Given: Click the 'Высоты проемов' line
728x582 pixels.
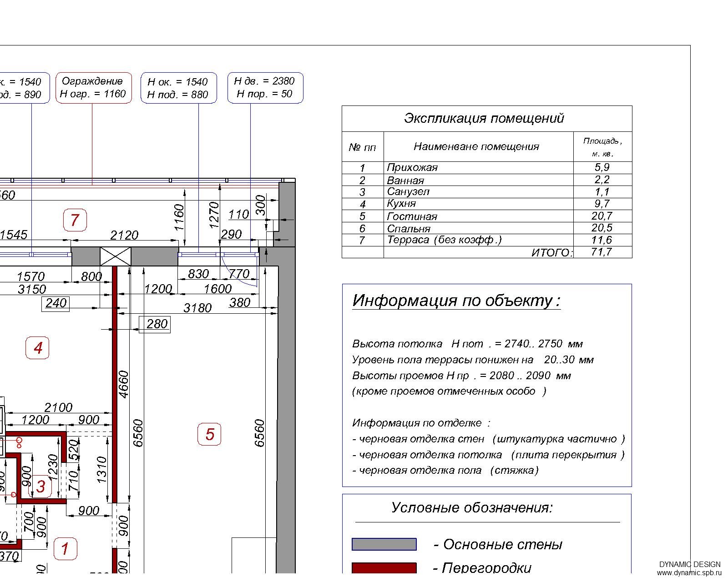Looking at the screenshot, I should 461,376.
